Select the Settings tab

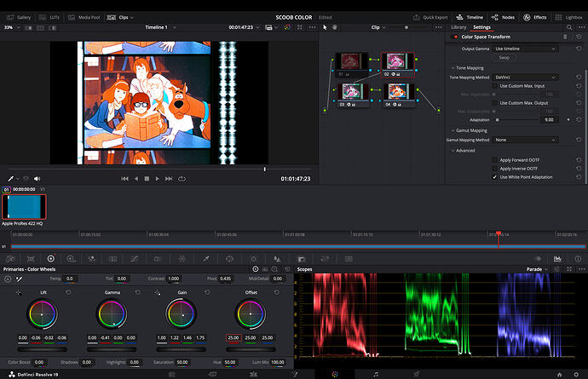481,27
